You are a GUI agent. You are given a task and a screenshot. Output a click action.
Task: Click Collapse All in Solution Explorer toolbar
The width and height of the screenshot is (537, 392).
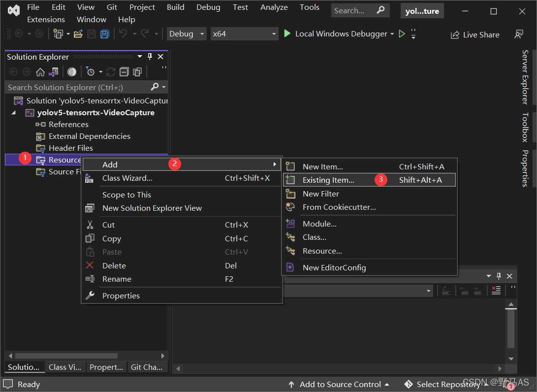pyautogui.click(x=124, y=72)
